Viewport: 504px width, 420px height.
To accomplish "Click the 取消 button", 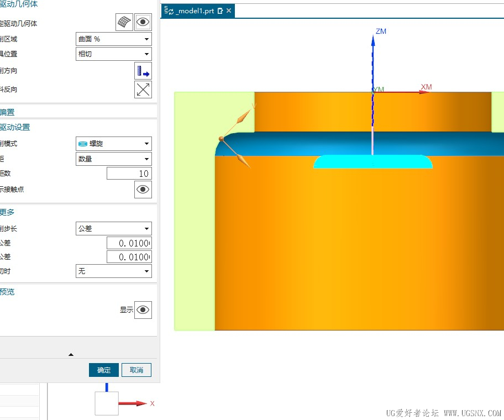I will point(136,370).
